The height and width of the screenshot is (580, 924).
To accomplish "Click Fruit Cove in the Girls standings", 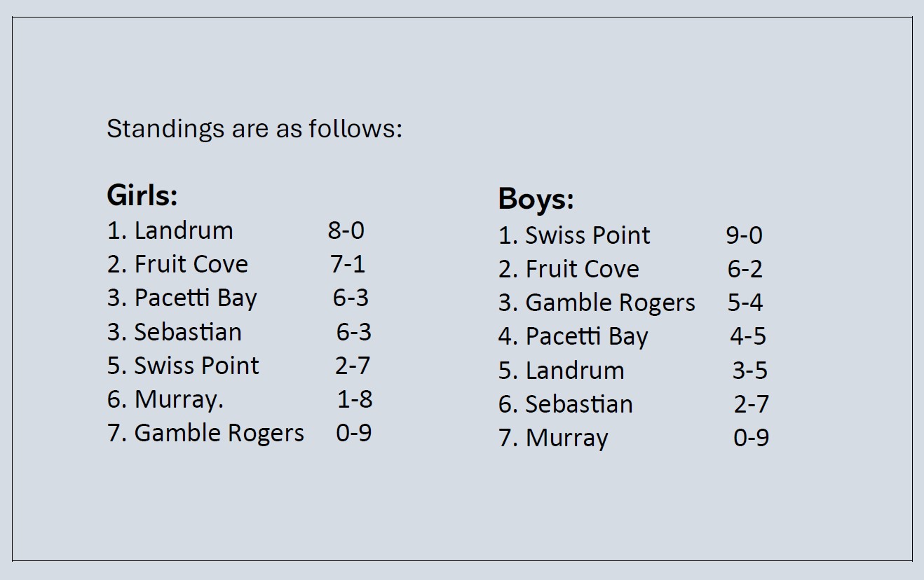I will click(191, 264).
